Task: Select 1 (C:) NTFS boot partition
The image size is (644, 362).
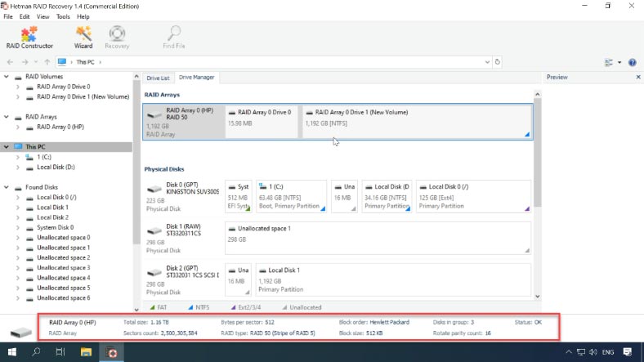Action: point(291,197)
